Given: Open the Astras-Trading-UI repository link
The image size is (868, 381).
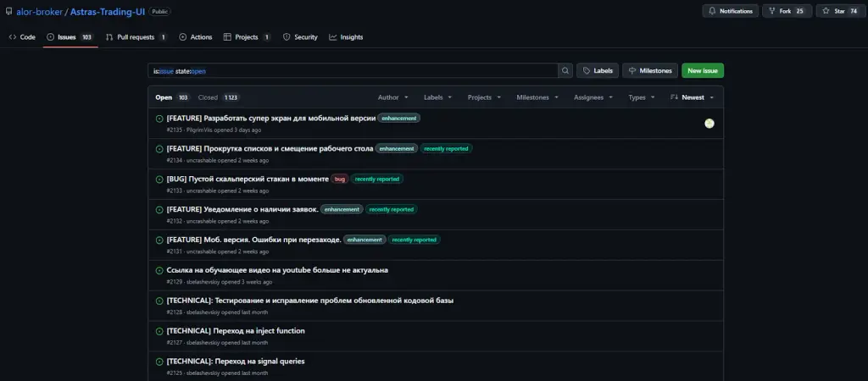Looking at the screenshot, I should click(x=108, y=12).
